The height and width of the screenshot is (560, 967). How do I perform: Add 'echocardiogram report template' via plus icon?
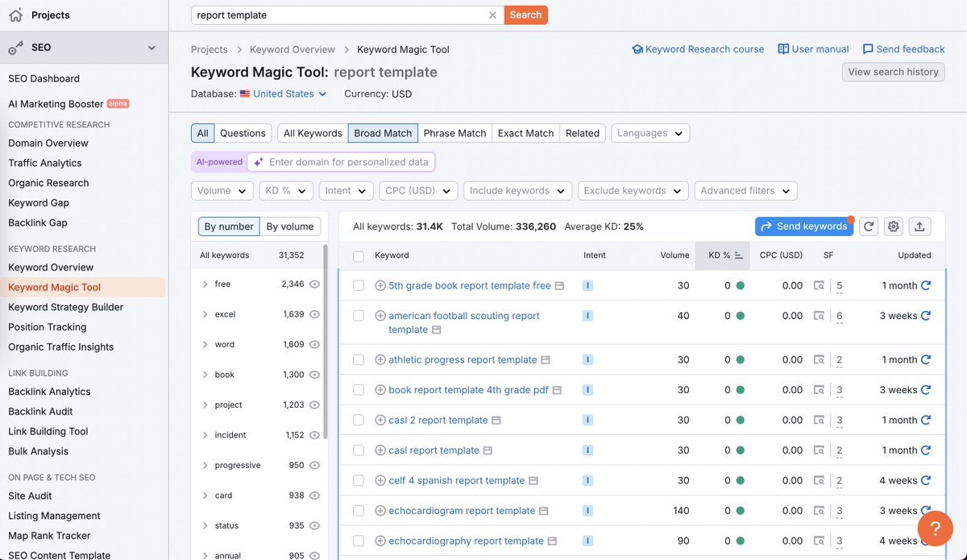pyautogui.click(x=380, y=510)
